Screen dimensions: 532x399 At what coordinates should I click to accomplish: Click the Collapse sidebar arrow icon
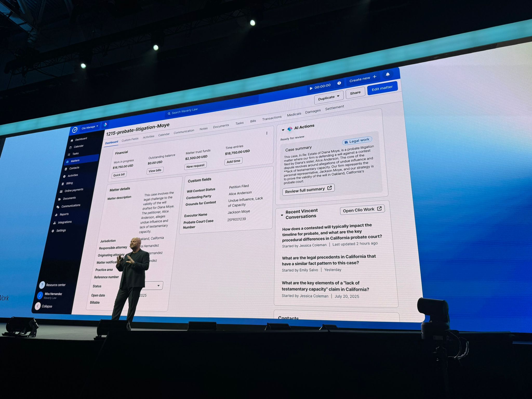pyautogui.click(x=38, y=306)
